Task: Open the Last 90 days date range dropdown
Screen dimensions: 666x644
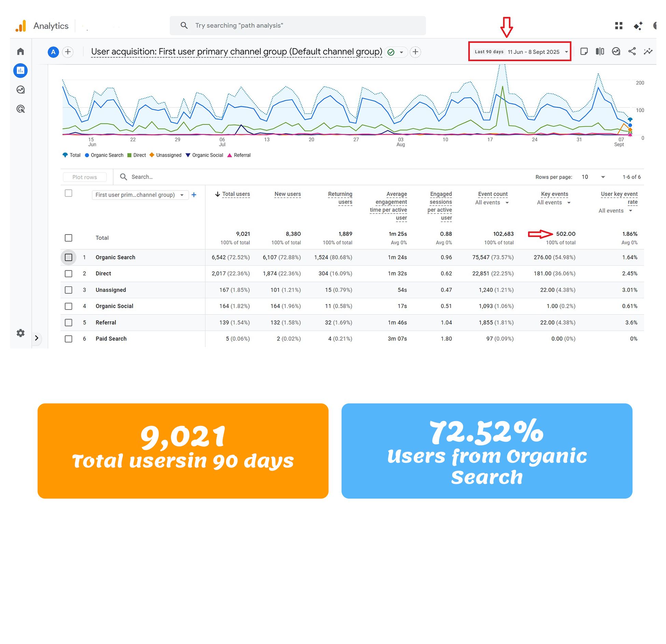Action: point(520,52)
